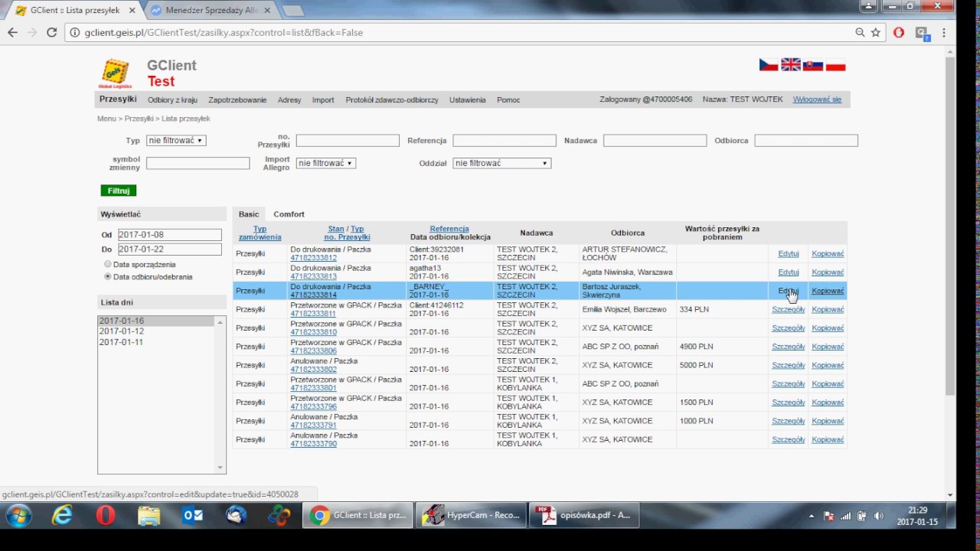Open shipment number 47182333790 link
The width and height of the screenshot is (980, 551).
tap(313, 444)
